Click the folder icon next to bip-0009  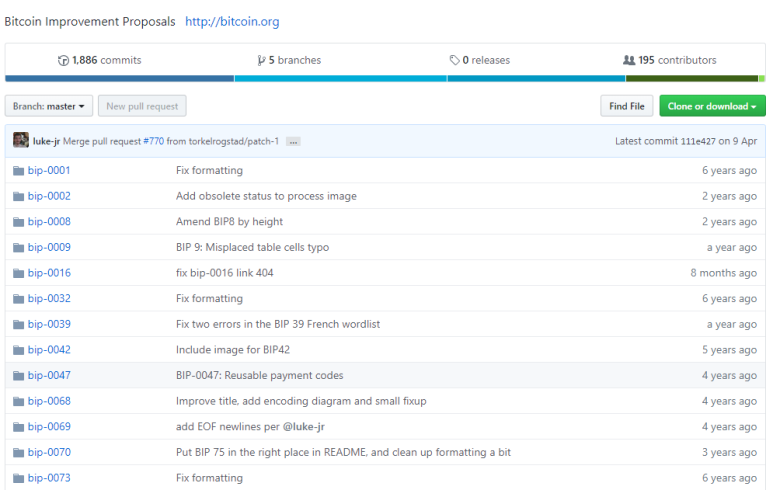point(19,247)
